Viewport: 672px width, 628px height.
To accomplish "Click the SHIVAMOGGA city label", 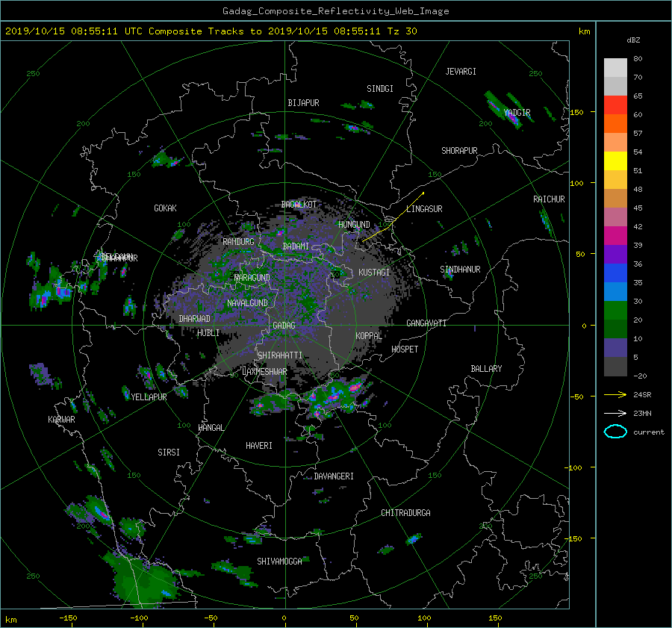I will (x=279, y=561).
